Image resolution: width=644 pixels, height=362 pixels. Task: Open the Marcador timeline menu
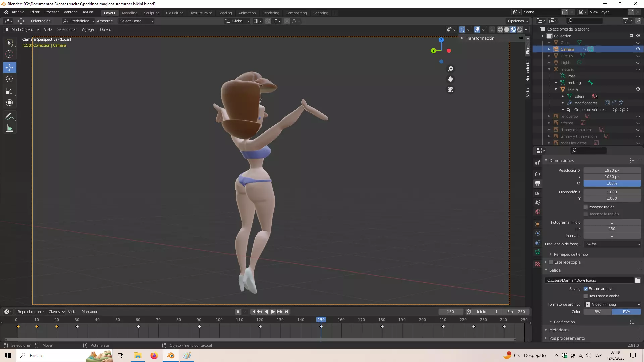(x=89, y=312)
